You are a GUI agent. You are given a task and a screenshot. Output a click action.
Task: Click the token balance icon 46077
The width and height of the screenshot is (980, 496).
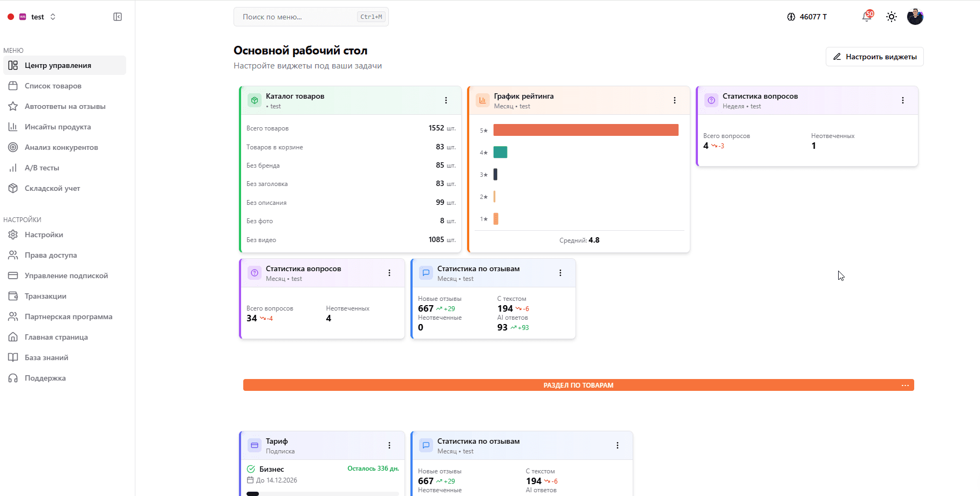[791, 17]
